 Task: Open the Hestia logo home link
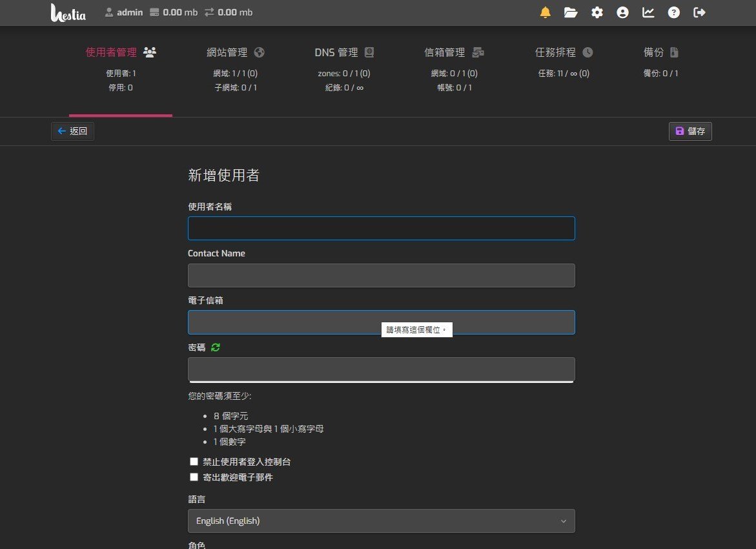68,12
